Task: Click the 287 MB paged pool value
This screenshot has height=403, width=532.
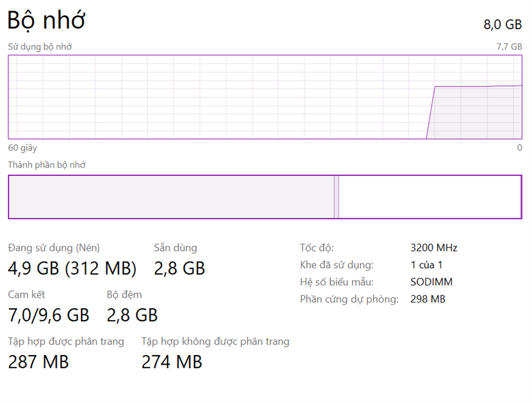Action: pos(38,362)
